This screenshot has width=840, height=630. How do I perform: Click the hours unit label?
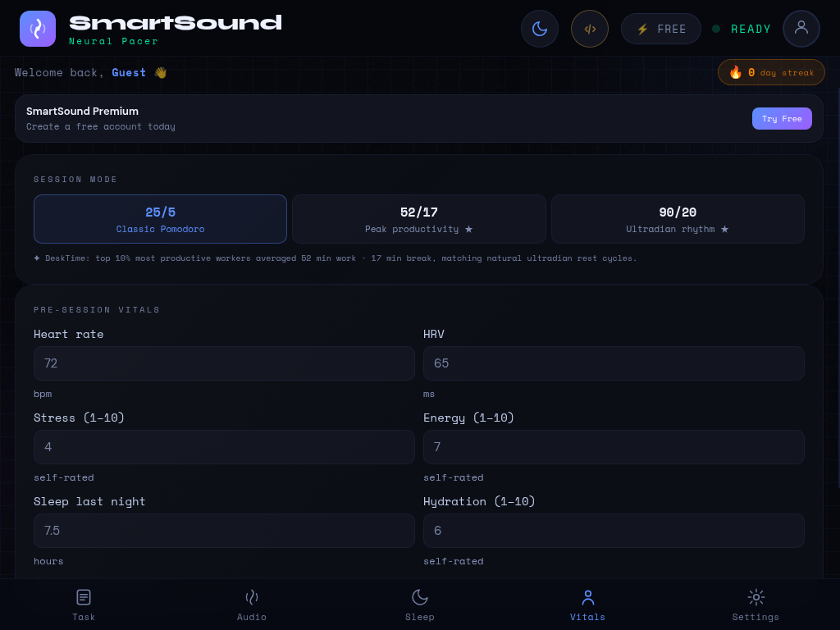click(48, 561)
